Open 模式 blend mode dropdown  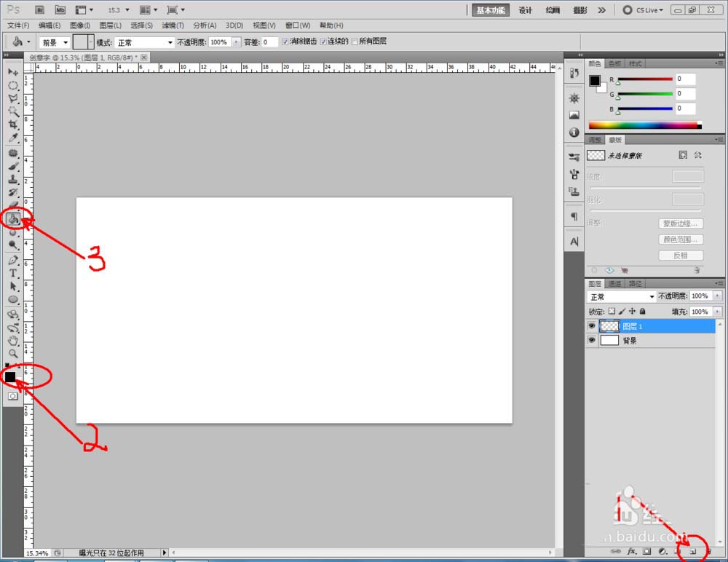tap(144, 43)
